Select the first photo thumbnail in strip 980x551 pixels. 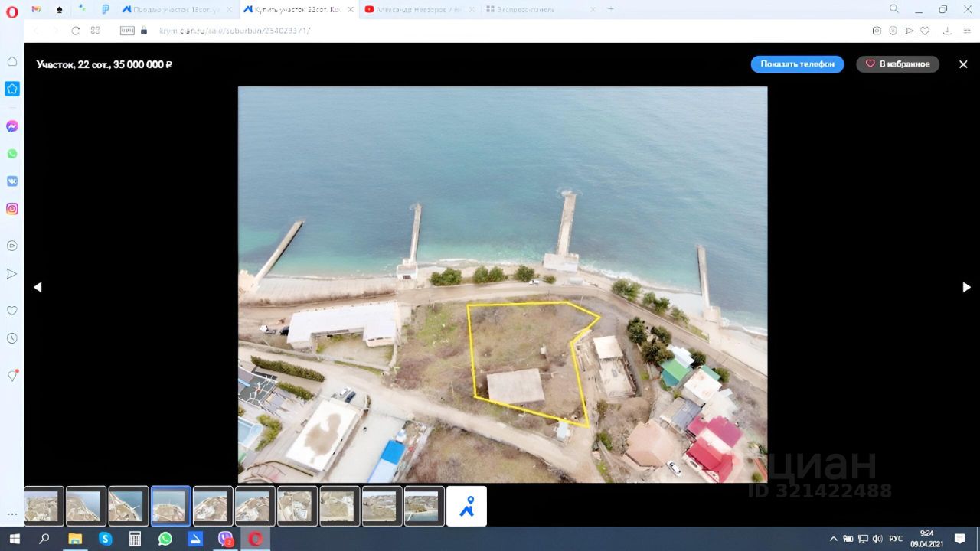tap(44, 507)
